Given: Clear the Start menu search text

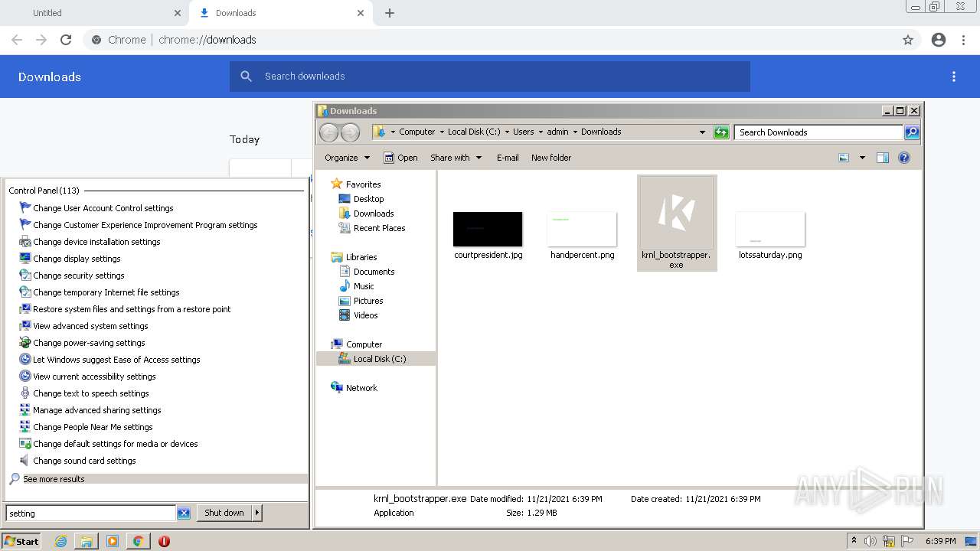Looking at the screenshot, I should pyautogui.click(x=184, y=514).
